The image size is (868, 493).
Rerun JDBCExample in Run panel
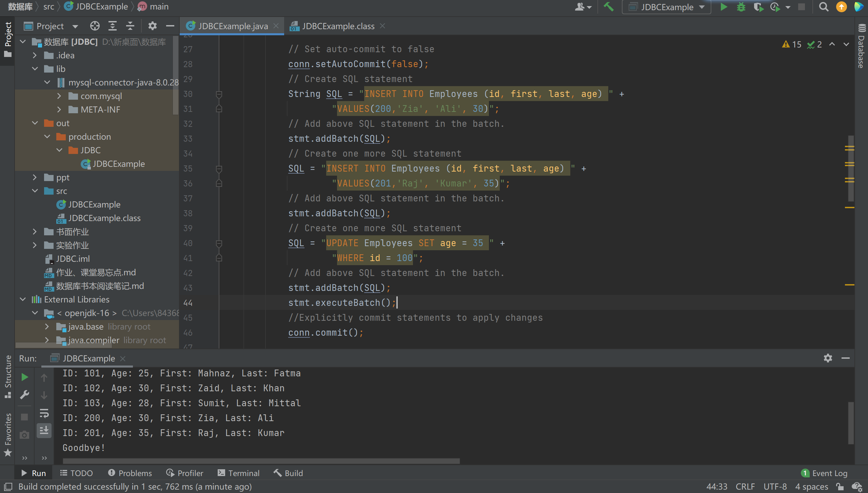coord(24,377)
